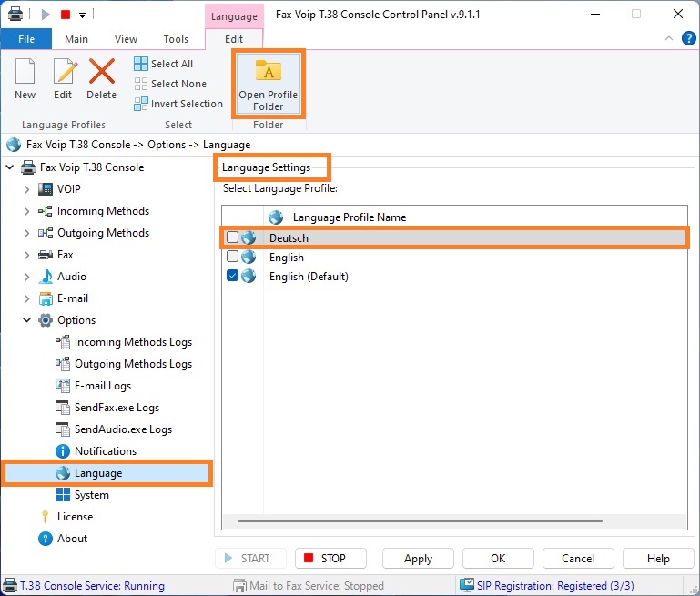The height and width of the screenshot is (596, 700).
Task: Open License in tree
Action: (x=67, y=517)
